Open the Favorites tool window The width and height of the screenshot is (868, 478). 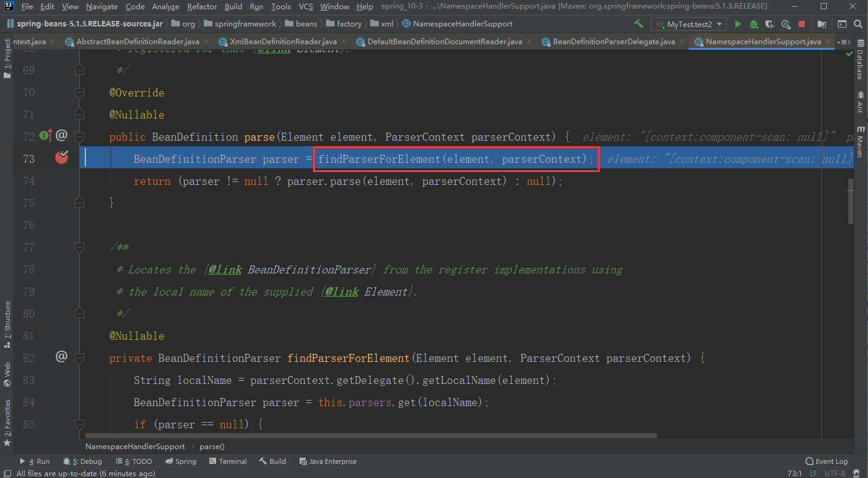[7, 423]
